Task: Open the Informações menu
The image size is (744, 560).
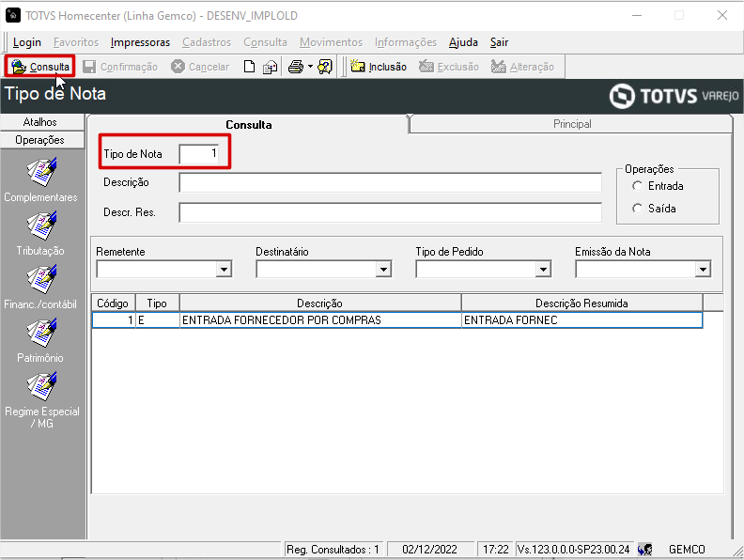Action: point(406,42)
